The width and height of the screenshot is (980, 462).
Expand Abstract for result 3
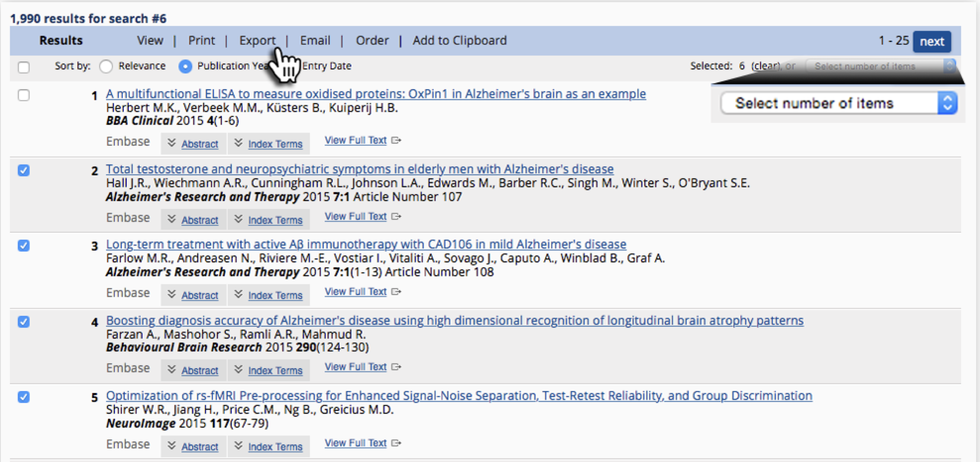tap(199, 295)
